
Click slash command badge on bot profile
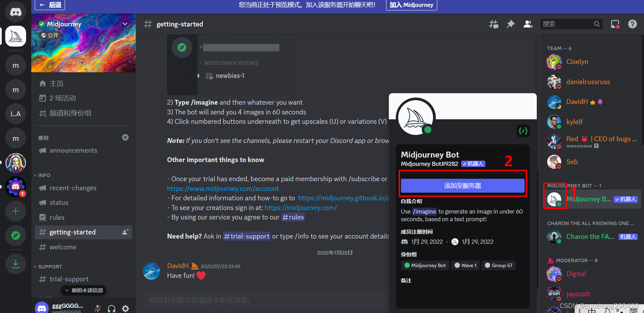point(523,131)
